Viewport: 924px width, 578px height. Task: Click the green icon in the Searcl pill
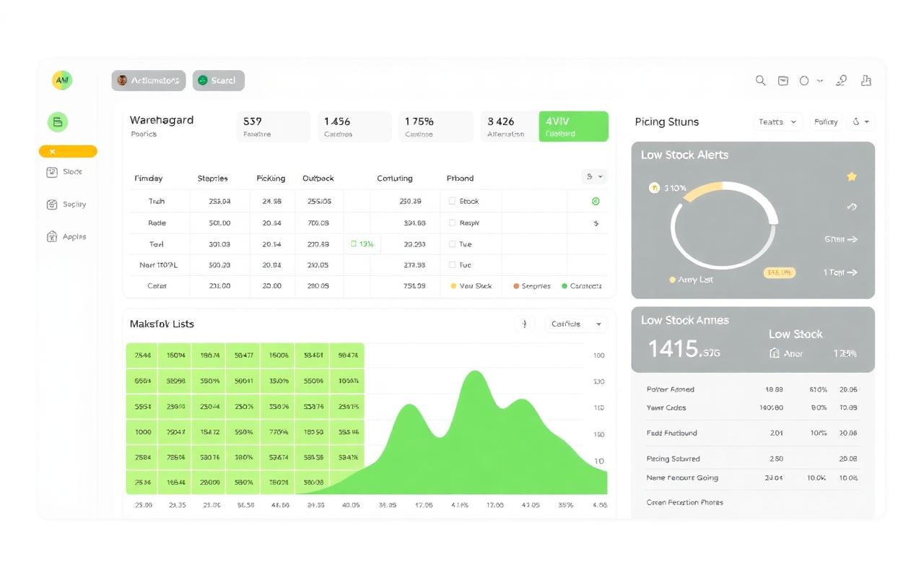coord(203,80)
